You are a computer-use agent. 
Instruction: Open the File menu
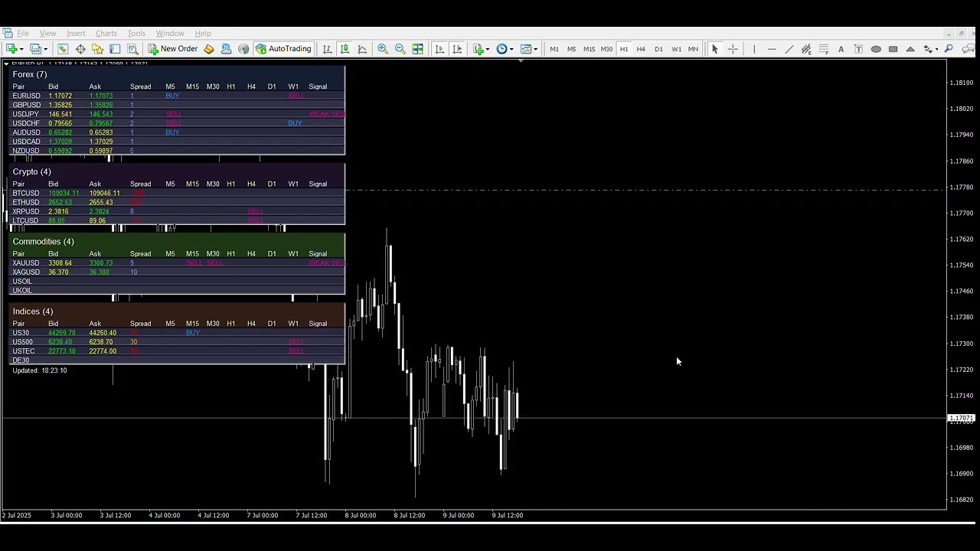[24, 34]
